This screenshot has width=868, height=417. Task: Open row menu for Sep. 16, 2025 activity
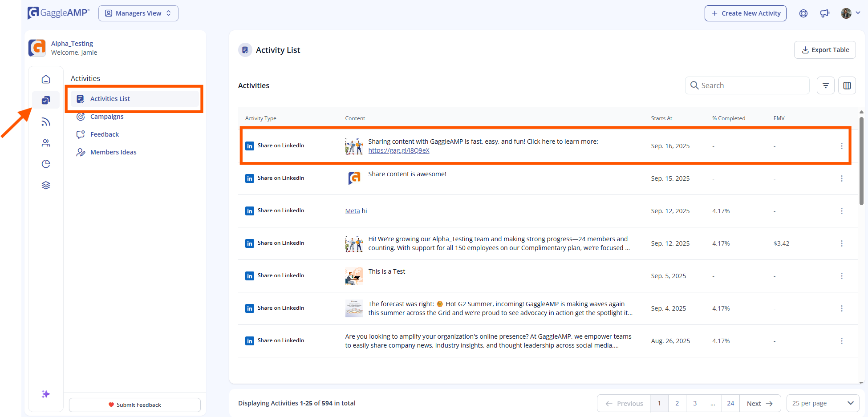(x=841, y=146)
